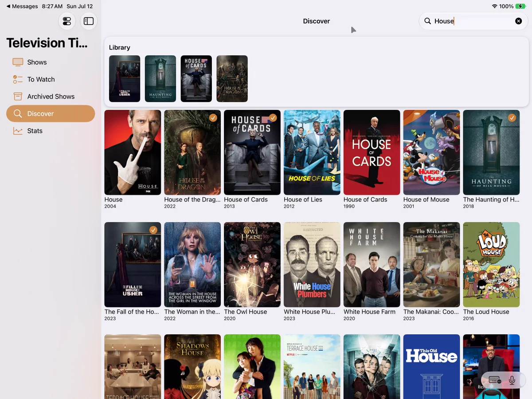Image resolution: width=532 pixels, height=399 pixels.
Task: Open The Owl House poster
Action: click(x=252, y=265)
